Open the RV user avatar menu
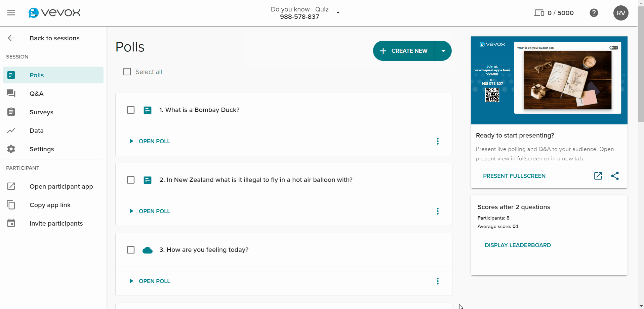The height and width of the screenshot is (309, 644). coord(621,13)
